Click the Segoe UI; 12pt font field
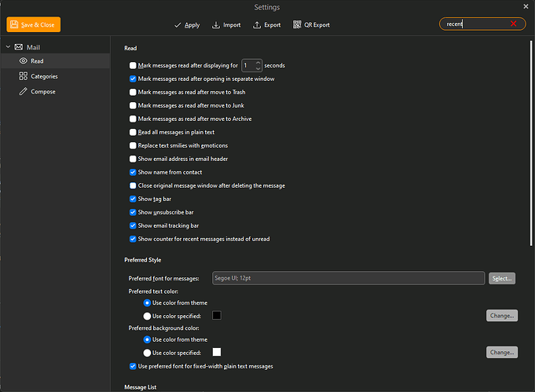 pos(348,278)
